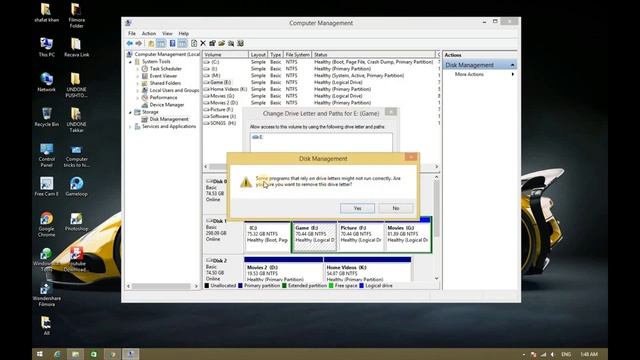Click the Forward arrow toolbar icon
The width and height of the screenshot is (640, 360).
[x=139, y=43]
